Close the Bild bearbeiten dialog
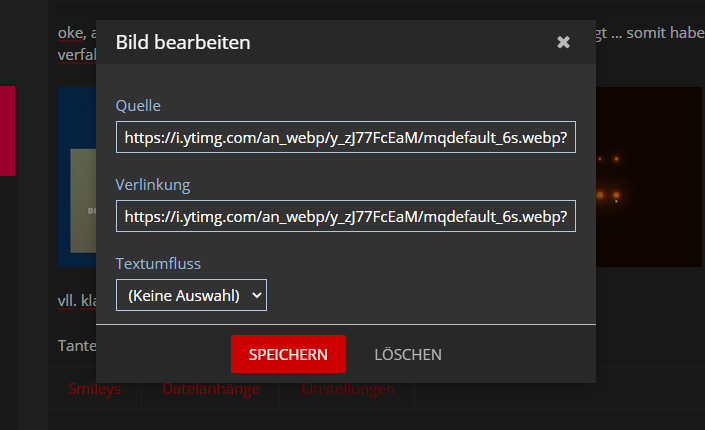The height and width of the screenshot is (430, 705). click(563, 42)
